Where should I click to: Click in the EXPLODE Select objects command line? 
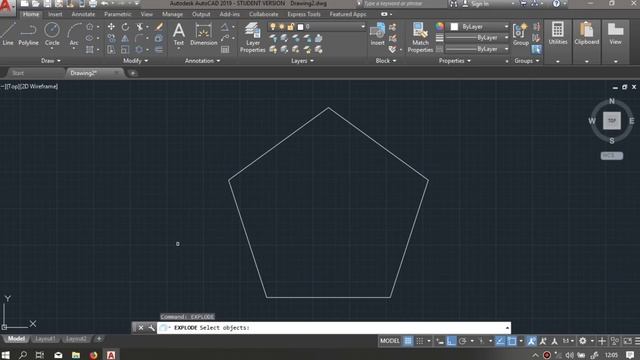pyautogui.click(x=334, y=328)
